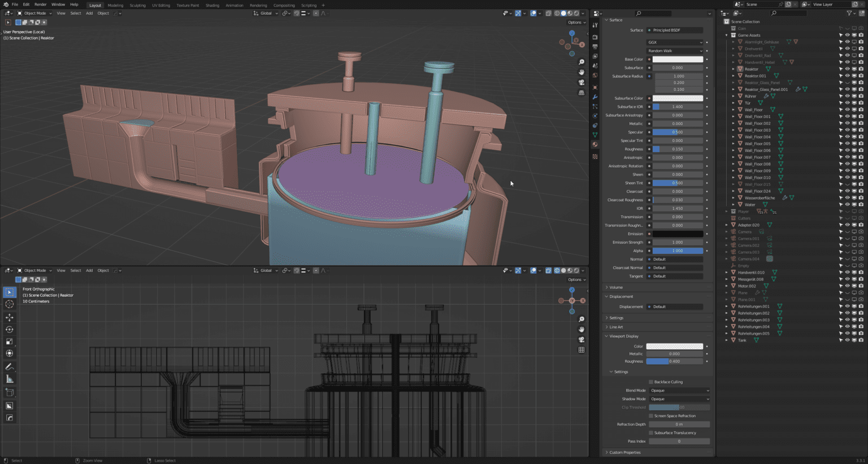Select the Tank object in outliner
Image resolution: width=868 pixels, height=464 pixels.
coord(742,340)
